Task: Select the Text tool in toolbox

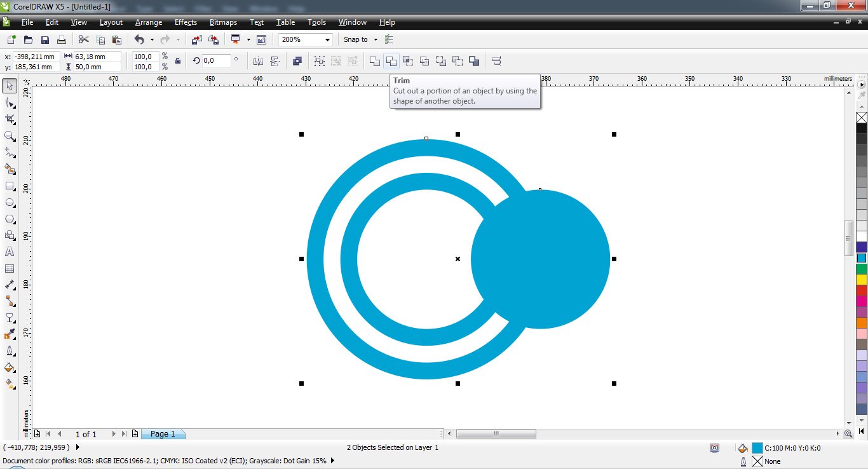Action: click(10, 252)
